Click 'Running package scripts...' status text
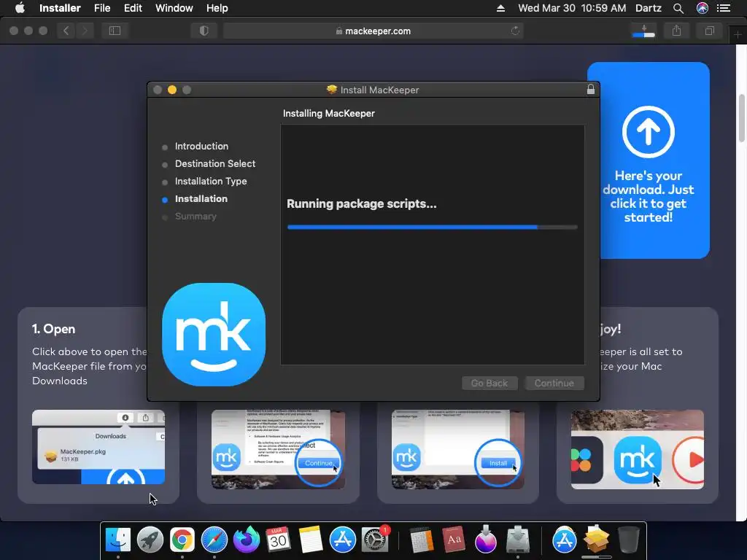The image size is (747, 560). pos(362,204)
